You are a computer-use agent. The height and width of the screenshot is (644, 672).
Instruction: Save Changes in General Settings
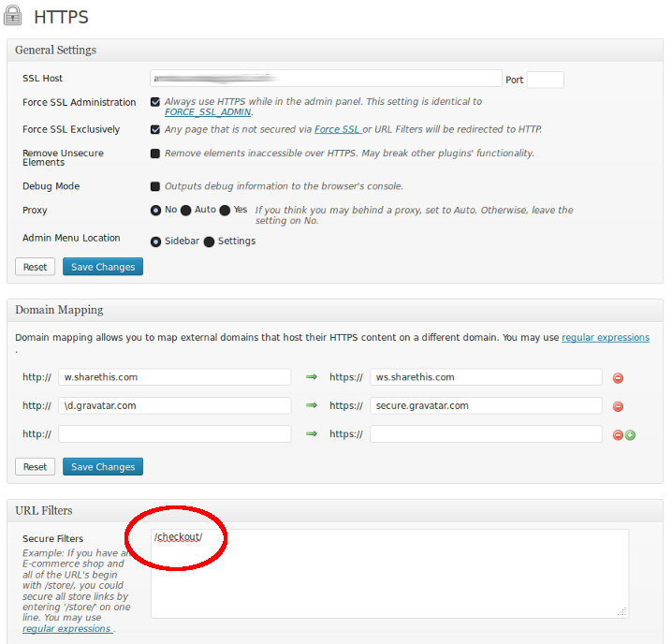[103, 267]
